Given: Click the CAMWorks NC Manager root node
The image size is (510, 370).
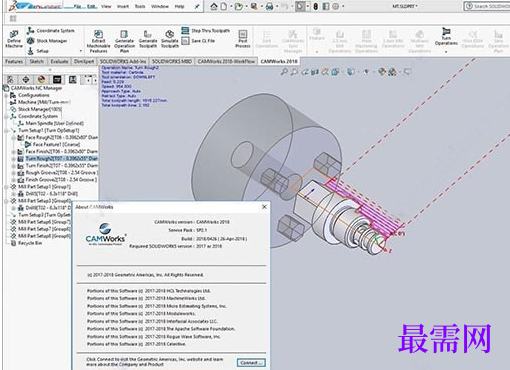Looking at the screenshot, I should point(33,88).
